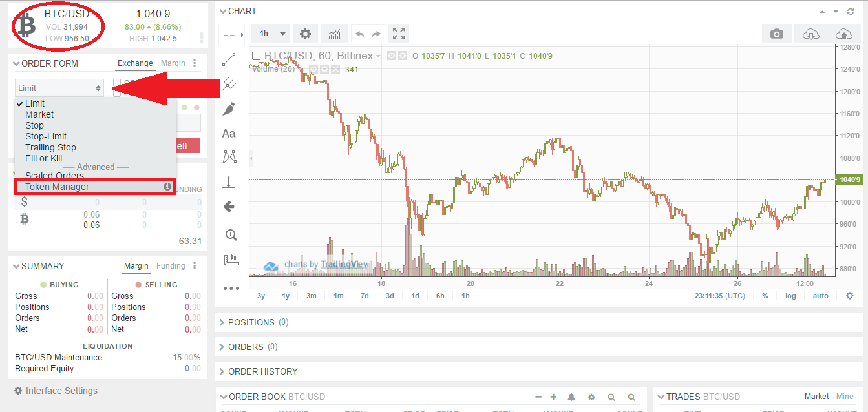Open the 1h interval dropdown
This screenshot has height=412, width=868.
click(272, 34)
